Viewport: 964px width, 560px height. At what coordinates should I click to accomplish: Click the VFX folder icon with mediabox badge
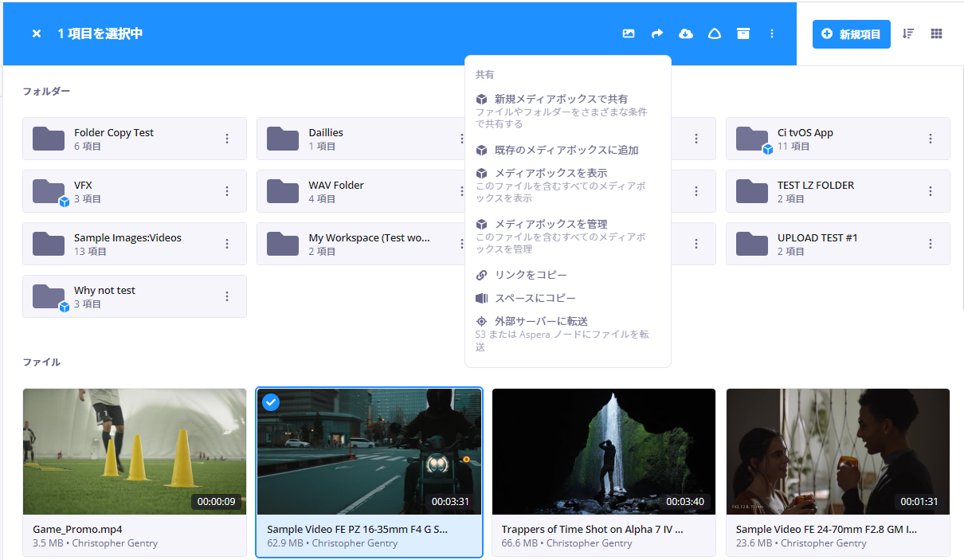point(49,191)
